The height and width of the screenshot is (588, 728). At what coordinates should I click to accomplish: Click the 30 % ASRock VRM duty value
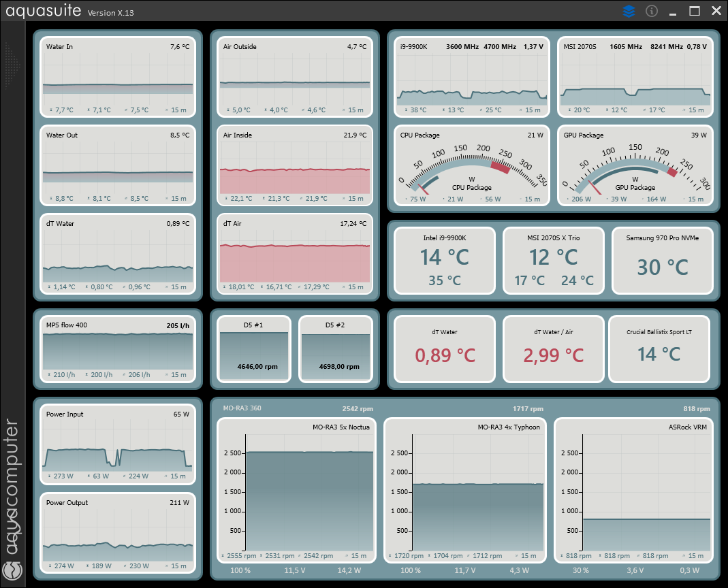coord(580,570)
